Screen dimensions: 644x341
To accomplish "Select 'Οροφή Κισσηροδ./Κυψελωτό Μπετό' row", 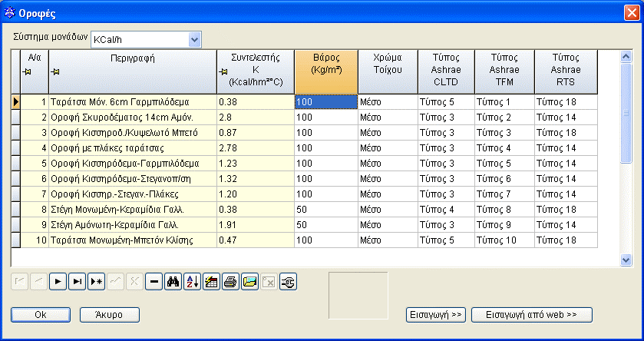I will click(304, 133).
